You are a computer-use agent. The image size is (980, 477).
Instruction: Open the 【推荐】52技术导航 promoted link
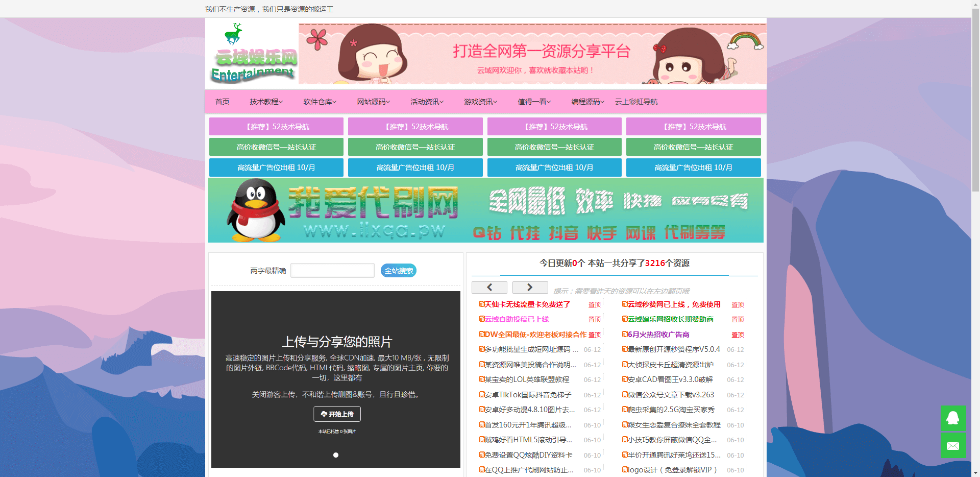pyautogui.click(x=276, y=126)
